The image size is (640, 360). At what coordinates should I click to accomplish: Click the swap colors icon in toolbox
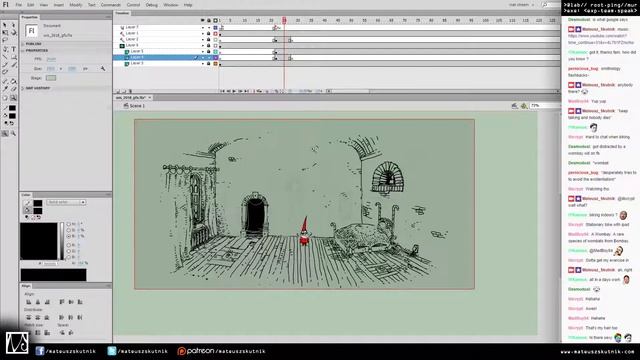pyautogui.click(x=12, y=124)
